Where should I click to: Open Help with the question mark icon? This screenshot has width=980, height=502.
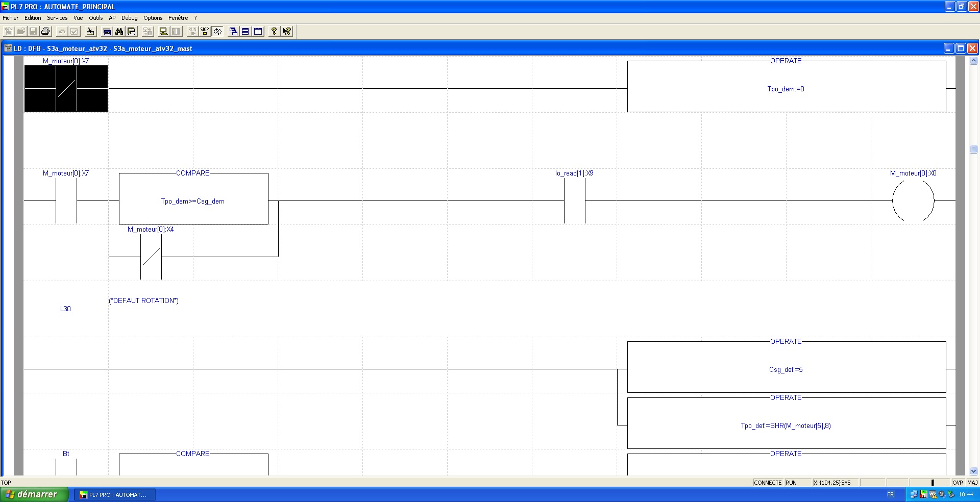274,32
